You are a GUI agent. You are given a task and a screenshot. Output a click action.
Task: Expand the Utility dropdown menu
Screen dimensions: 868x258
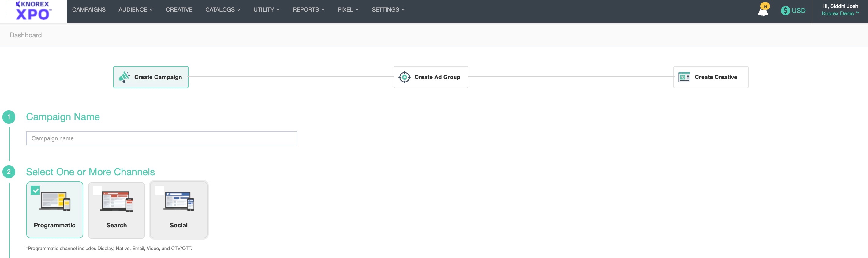(267, 10)
